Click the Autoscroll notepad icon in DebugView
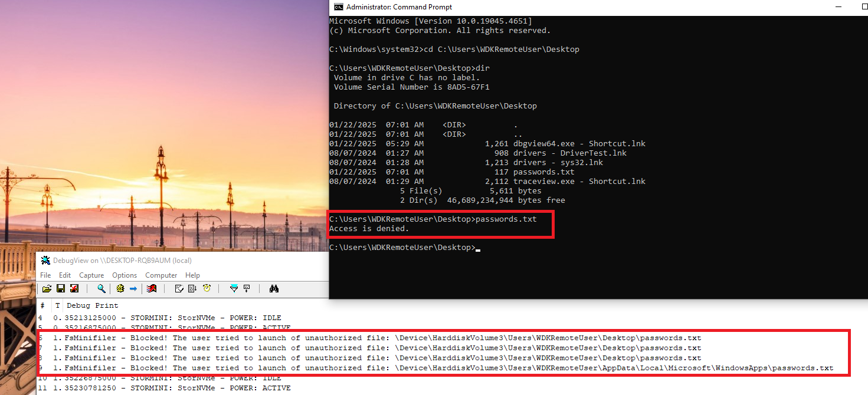 [179, 288]
